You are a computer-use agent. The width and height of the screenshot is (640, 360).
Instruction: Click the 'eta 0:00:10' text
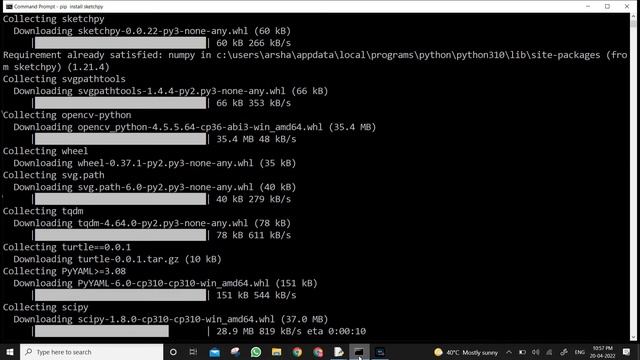[337, 331]
